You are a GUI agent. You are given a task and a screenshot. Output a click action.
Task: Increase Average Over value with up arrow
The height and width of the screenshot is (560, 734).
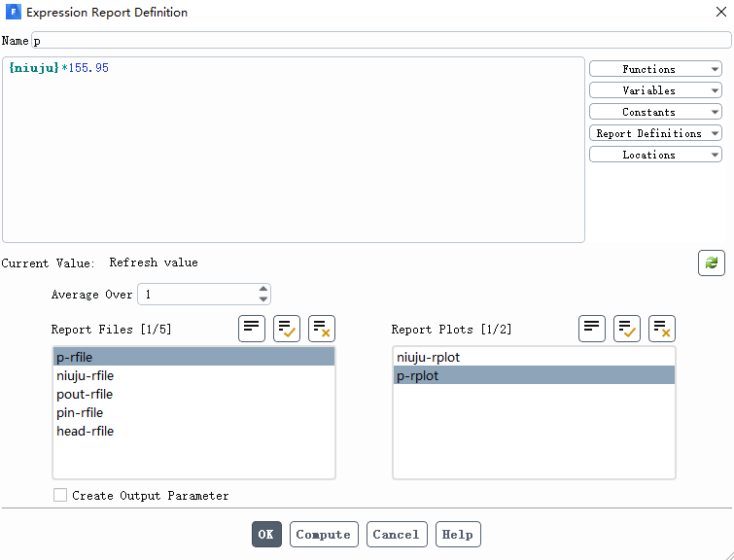[263, 289]
